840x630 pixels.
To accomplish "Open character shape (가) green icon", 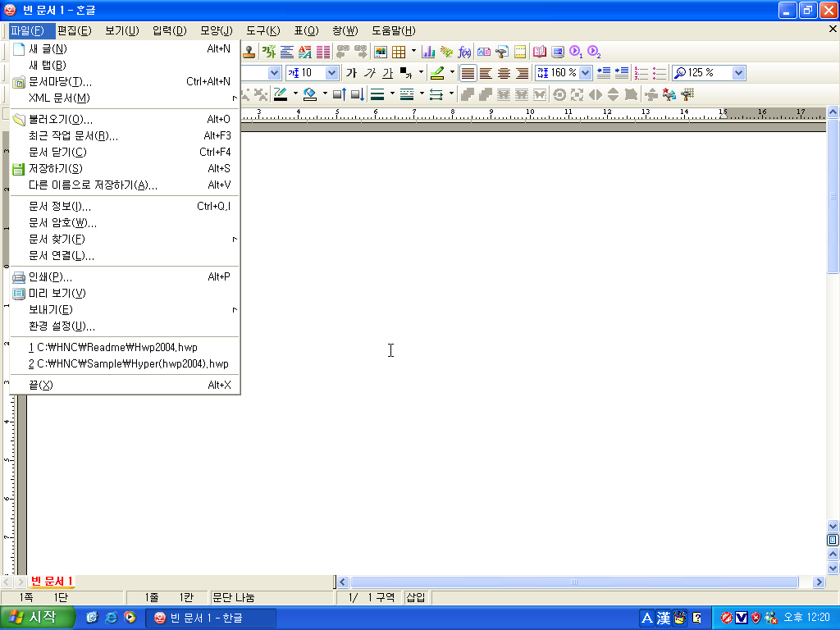I will (269, 52).
